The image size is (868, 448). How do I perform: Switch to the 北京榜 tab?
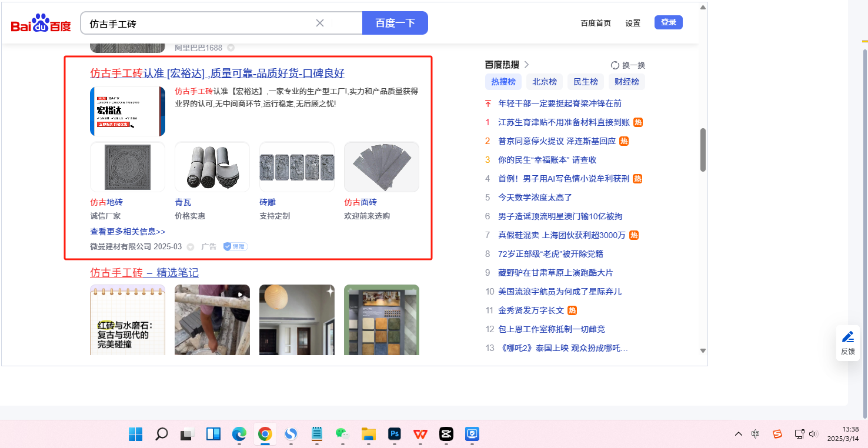[x=545, y=82]
